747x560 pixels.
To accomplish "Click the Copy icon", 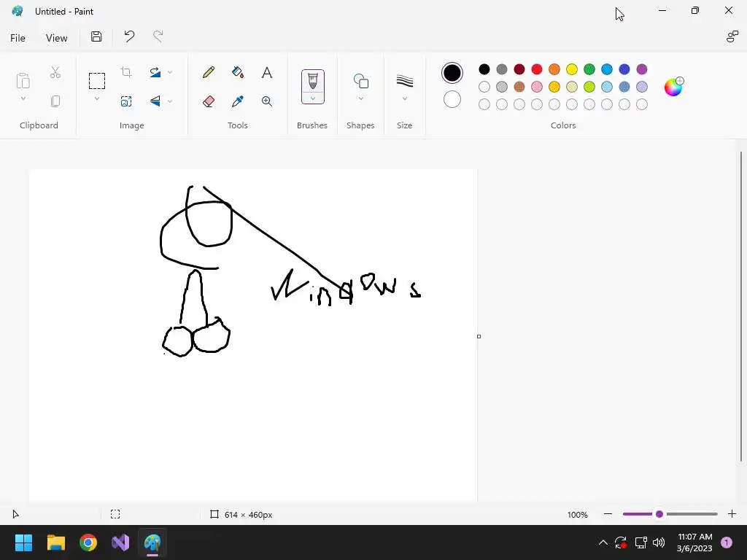I will pyautogui.click(x=55, y=101).
